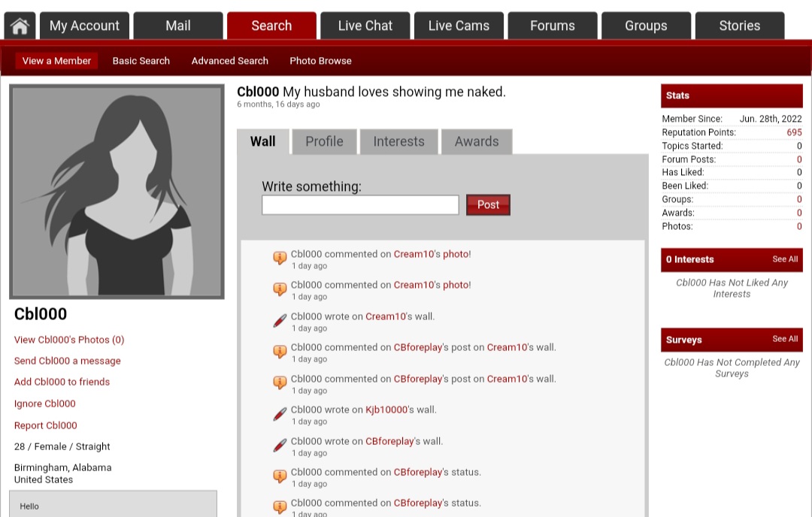Open the Live Chat tab
The image size is (812, 517).
point(365,26)
